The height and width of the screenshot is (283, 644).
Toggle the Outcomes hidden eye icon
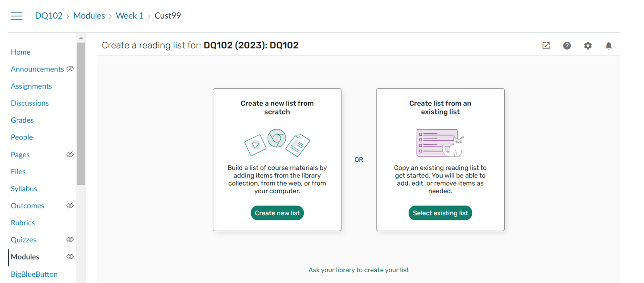70,205
